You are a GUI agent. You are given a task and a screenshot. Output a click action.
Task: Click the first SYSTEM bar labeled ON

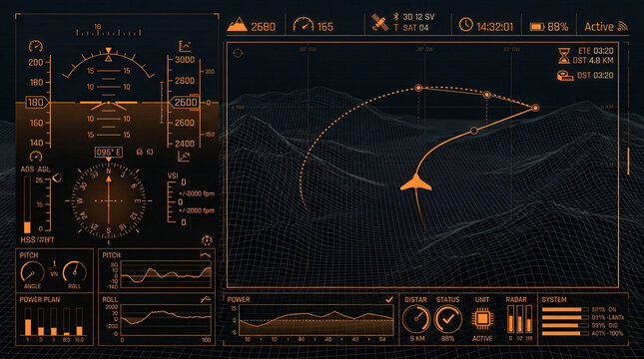(565, 309)
